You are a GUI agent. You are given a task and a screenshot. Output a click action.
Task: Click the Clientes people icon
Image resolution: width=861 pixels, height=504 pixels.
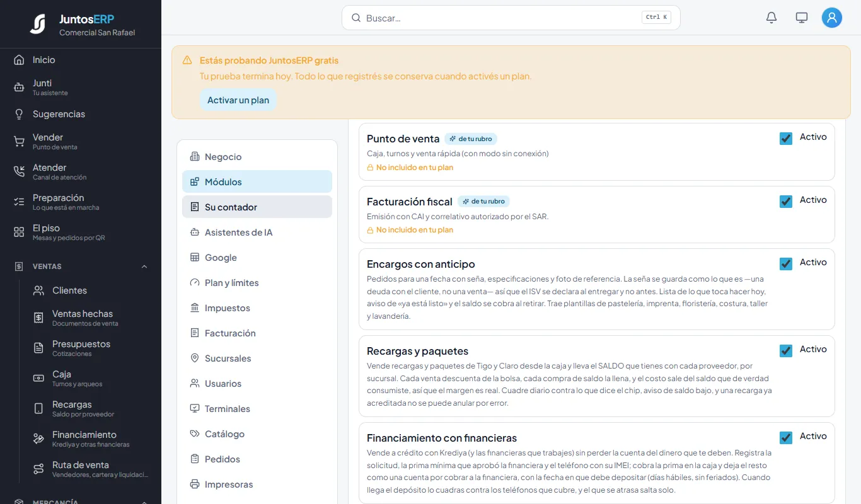coord(38,290)
